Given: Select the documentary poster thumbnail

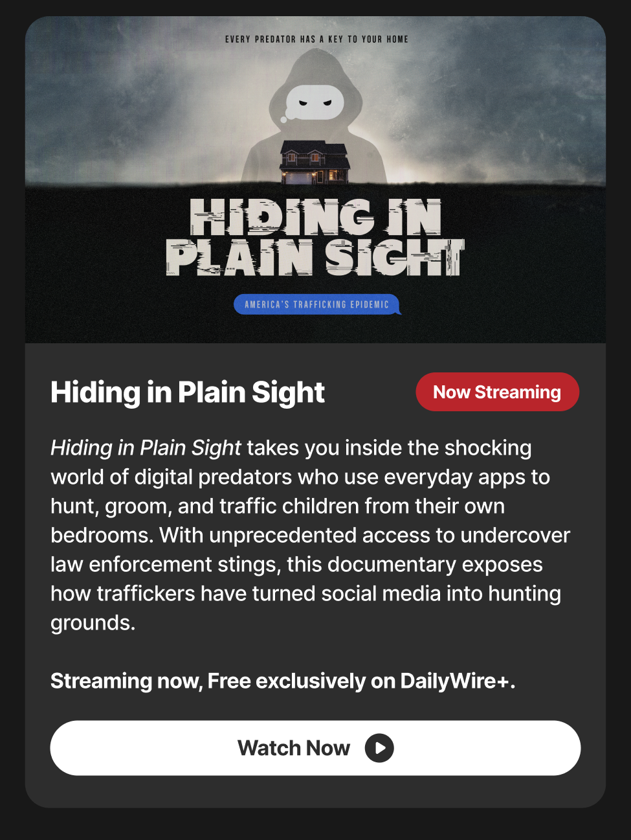Looking at the screenshot, I should click(315, 179).
